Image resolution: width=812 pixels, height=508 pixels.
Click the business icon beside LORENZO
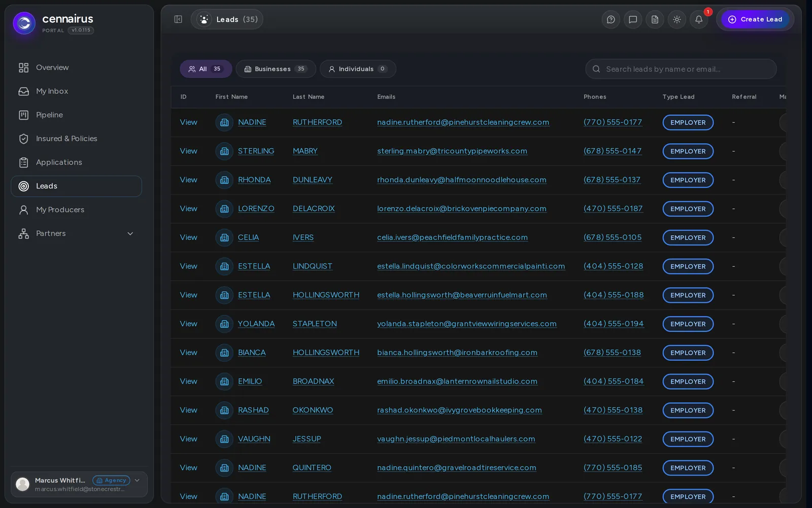tap(224, 209)
